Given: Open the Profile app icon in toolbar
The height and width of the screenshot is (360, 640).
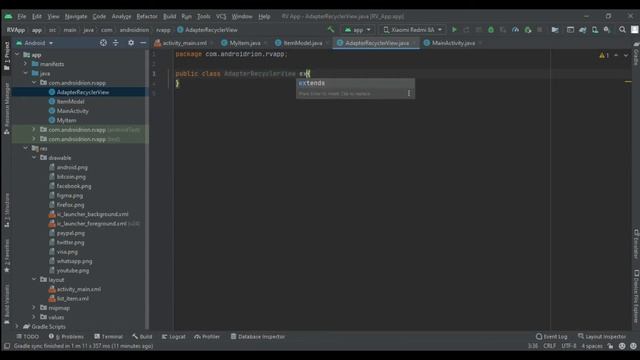Looking at the screenshot, I should click(516, 30).
